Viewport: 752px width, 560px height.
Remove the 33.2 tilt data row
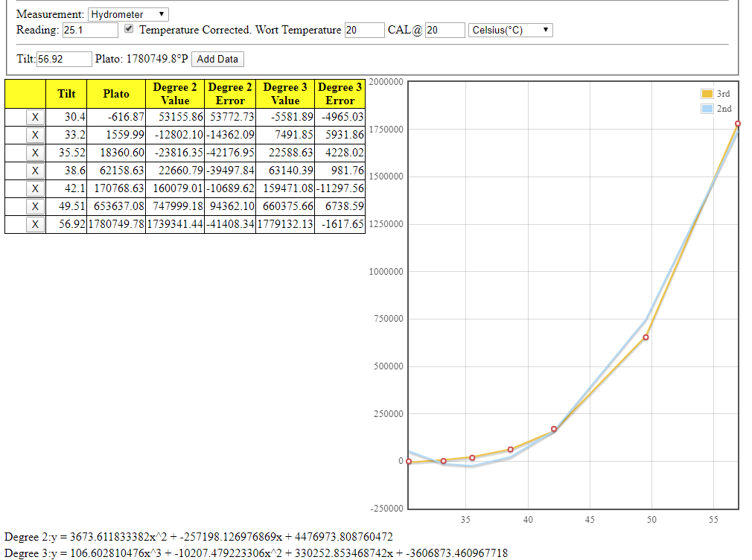click(x=35, y=135)
